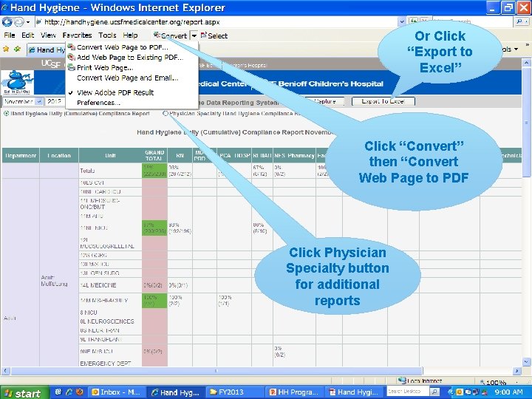Switch to the Inbox taskbar button
Viewport: 532px width, 399px height.
[117, 392]
